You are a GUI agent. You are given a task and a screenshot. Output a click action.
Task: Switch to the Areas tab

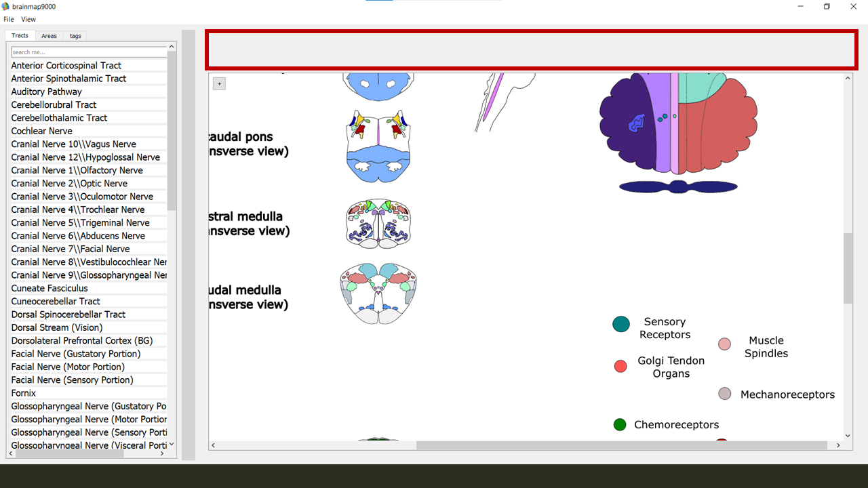pos(49,36)
